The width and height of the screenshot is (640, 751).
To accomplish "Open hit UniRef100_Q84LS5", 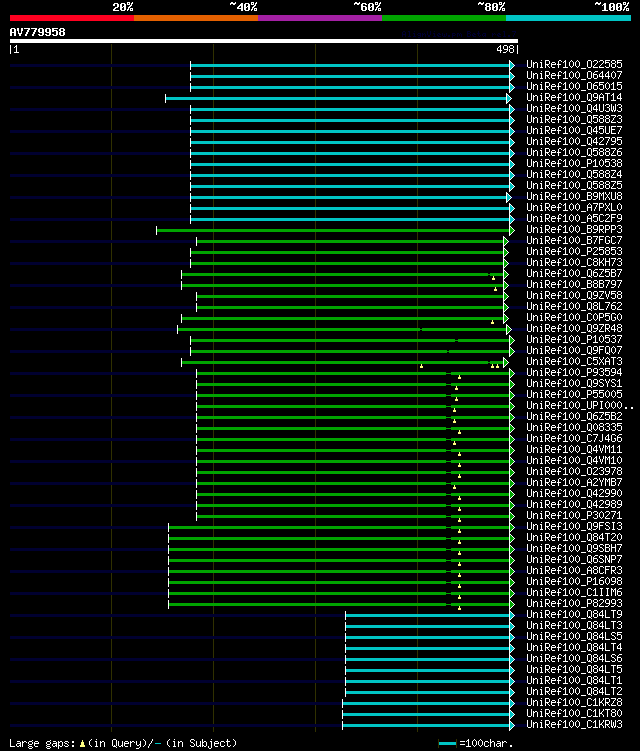I will point(574,637).
